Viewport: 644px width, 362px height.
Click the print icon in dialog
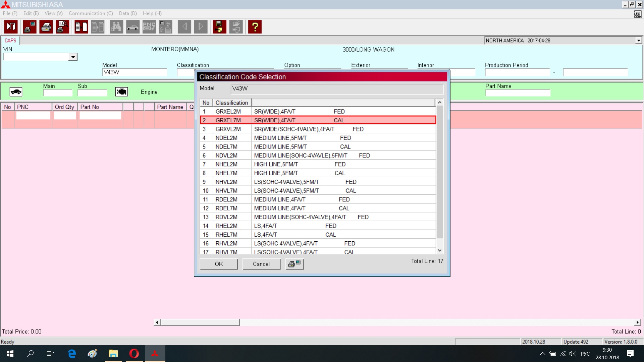pyautogui.click(x=294, y=264)
